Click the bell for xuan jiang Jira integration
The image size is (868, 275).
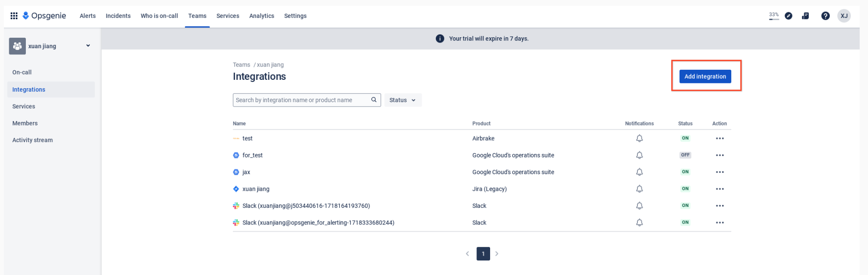639,189
